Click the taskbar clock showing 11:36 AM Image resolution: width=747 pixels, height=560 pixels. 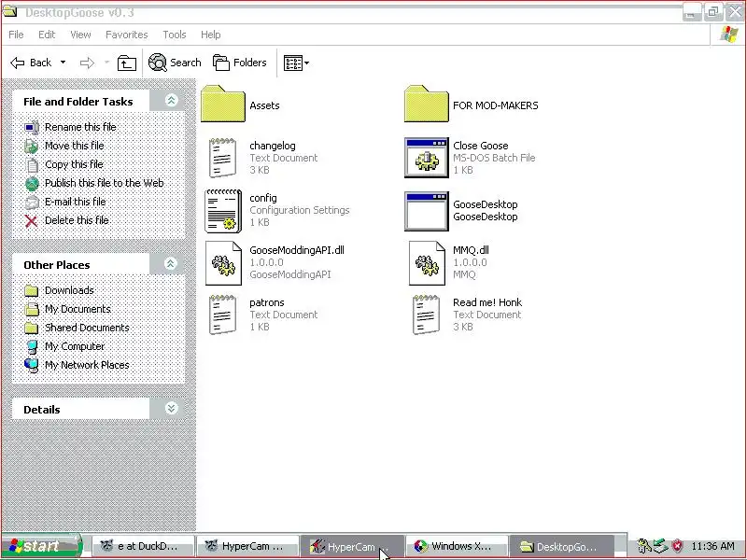tap(712, 546)
